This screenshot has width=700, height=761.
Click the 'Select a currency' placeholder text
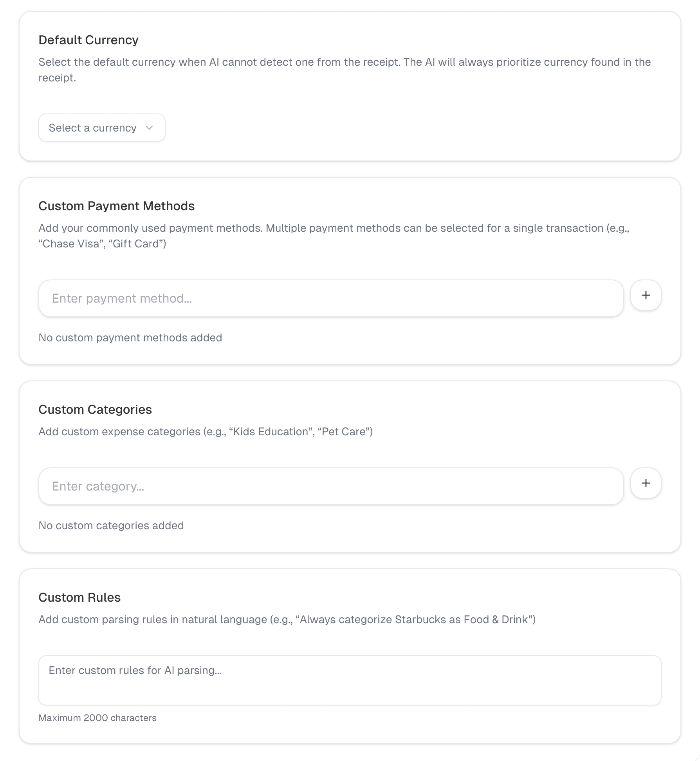[x=92, y=128]
